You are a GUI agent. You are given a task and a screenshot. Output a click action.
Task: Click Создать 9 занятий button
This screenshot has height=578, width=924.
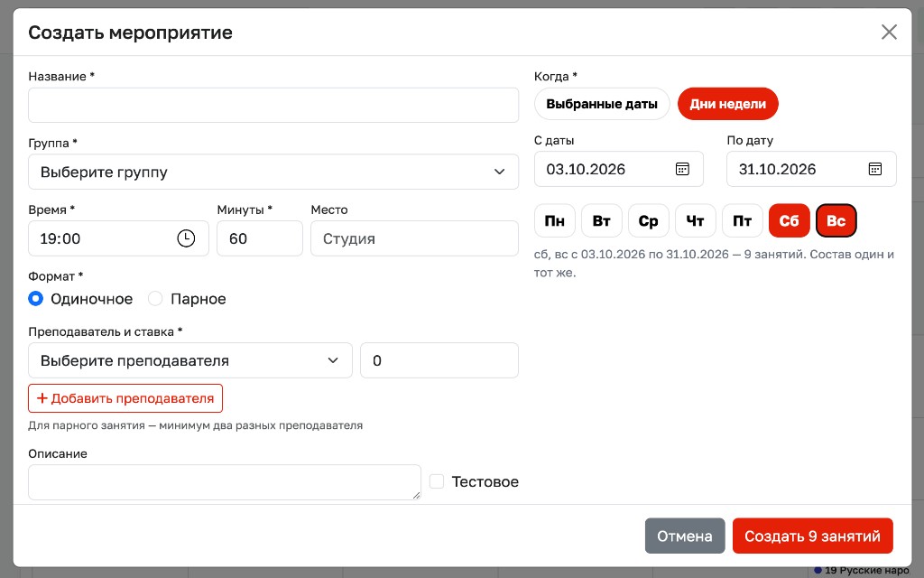coord(813,536)
